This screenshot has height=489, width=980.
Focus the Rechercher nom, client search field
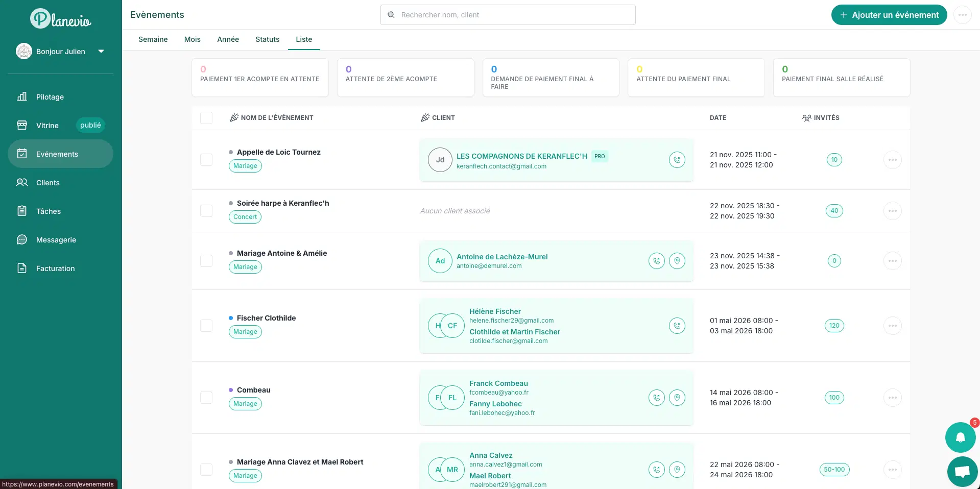(508, 15)
